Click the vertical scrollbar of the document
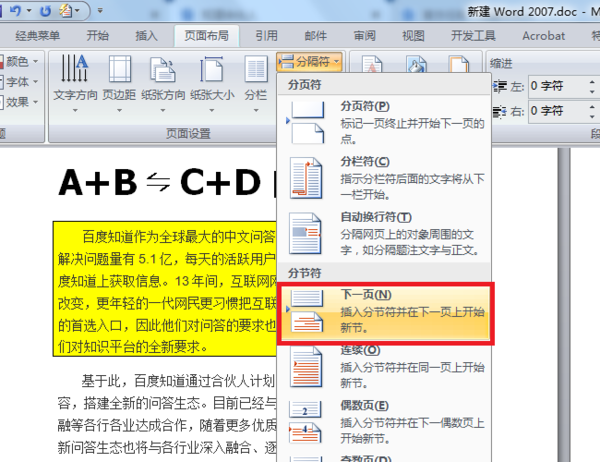 click(x=564, y=305)
